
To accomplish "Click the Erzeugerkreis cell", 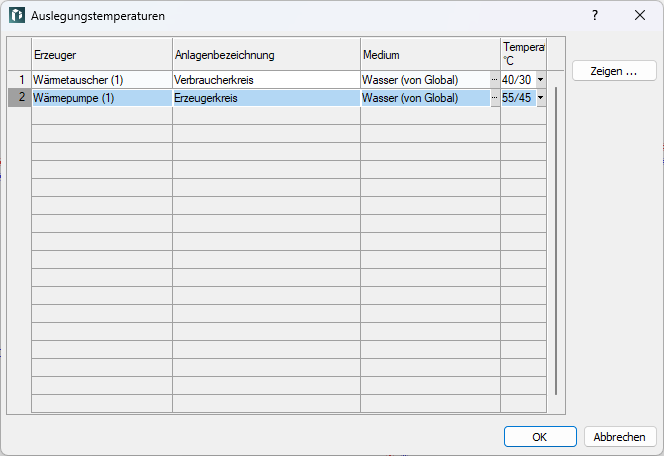I will (266, 98).
